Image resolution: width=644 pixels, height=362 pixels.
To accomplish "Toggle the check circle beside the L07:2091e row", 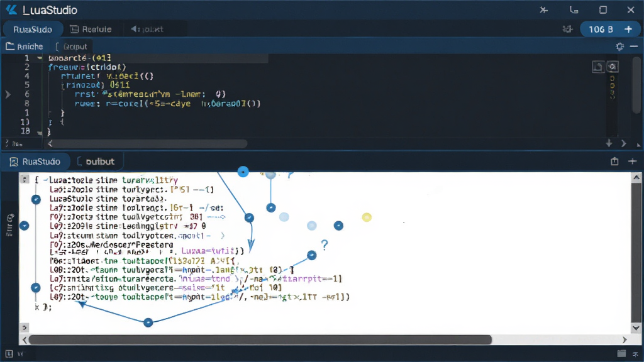I will [x=25, y=226].
